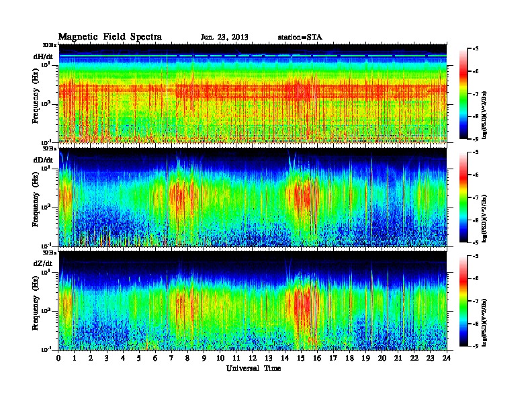Select the "dZ/dt" panel label
Screen dimensions: 532x411
[43, 263]
